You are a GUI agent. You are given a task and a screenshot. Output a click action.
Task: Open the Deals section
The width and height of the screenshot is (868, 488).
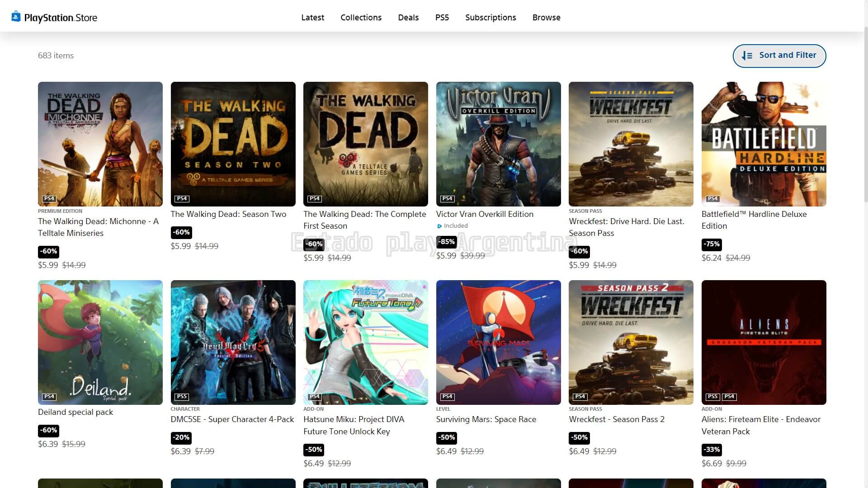(x=408, y=18)
